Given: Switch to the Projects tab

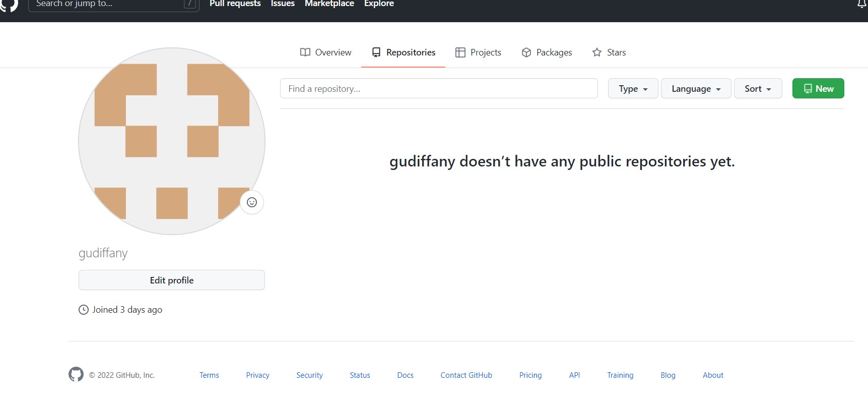Looking at the screenshot, I should pos(478,52).
